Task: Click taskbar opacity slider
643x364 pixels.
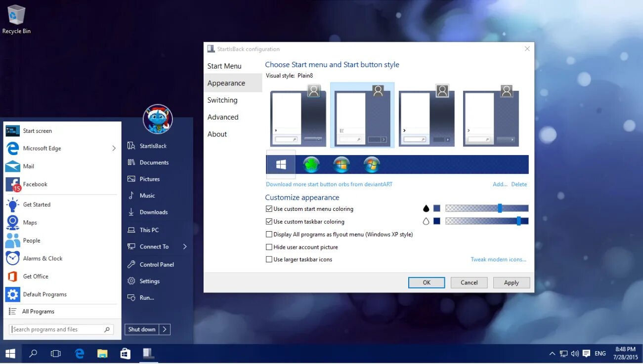Action: click(487, 221)
